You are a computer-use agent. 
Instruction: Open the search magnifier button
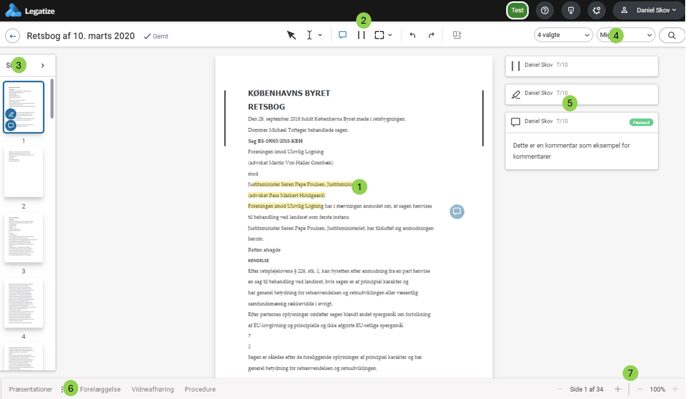[672, 35]
